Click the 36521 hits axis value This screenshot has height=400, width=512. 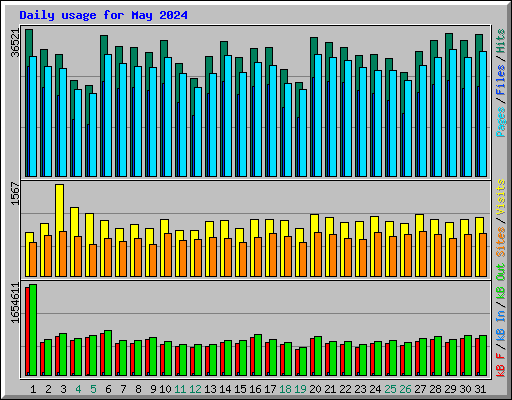[15, 43]
